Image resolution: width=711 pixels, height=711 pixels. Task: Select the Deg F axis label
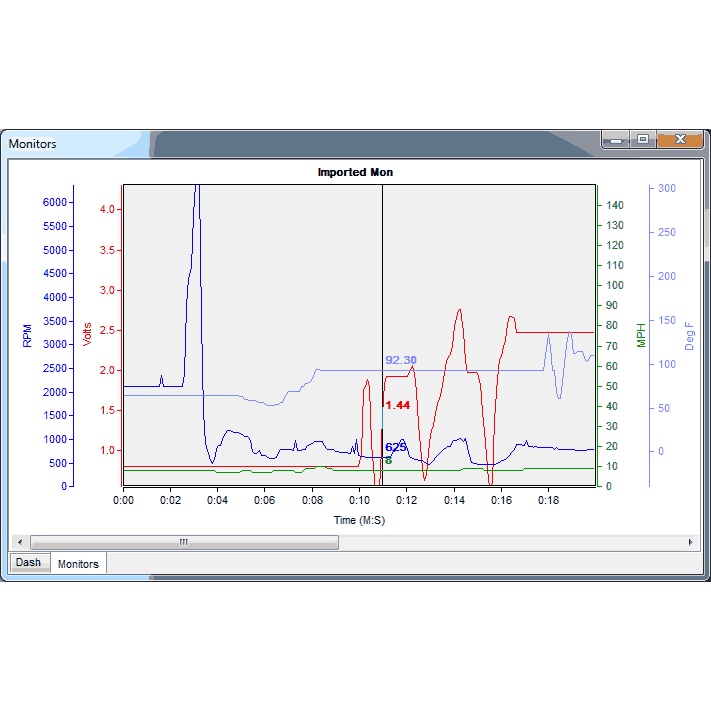pyautogui.click(x=689, y=335)
